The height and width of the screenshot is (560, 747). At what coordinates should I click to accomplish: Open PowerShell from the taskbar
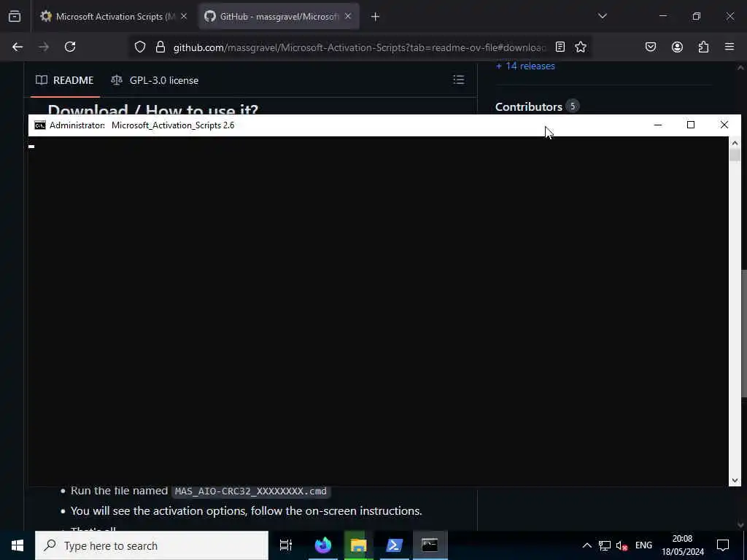pos(395,545)
